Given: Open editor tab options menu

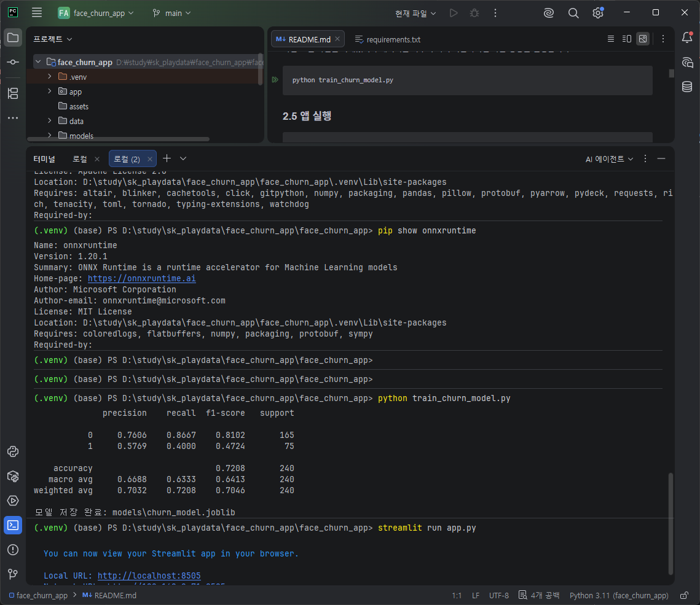Looking at the screenshot, I should click(663, 39).
